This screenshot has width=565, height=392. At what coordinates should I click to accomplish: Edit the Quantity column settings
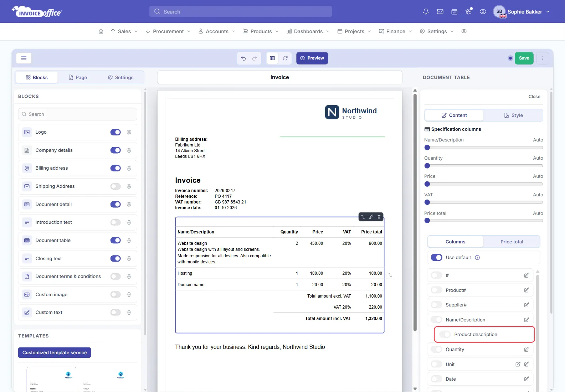click(x=527, y=350)
